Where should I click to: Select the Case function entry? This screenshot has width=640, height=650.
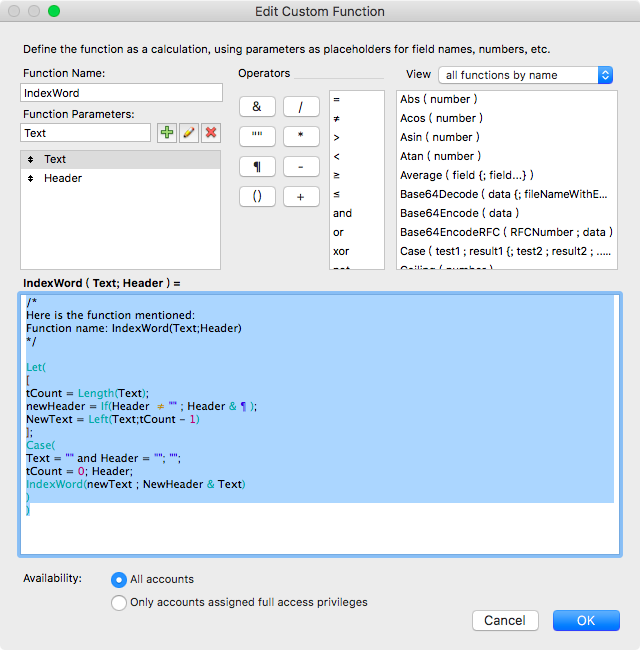pos(505,251)
